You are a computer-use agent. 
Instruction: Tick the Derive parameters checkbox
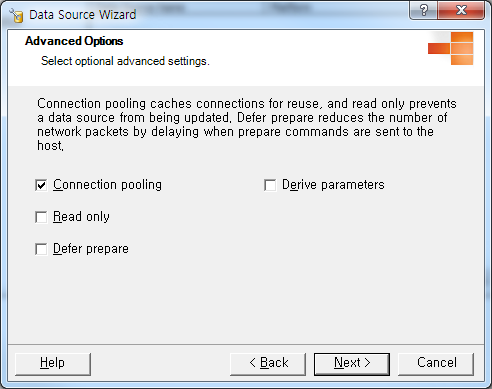pyautogui.click(x=270, y=185)
